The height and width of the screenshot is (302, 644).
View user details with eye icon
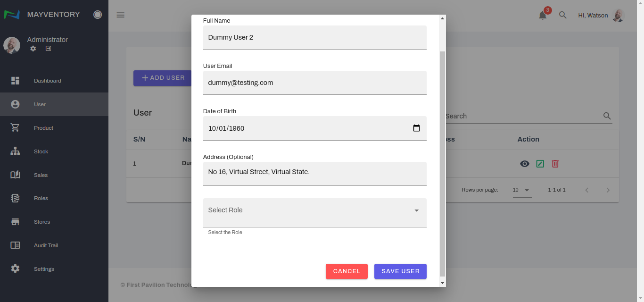click(524, 164)
